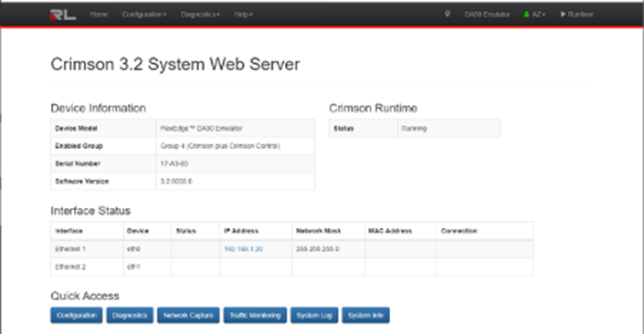This screenshot has width=644, height=334.
Task: Click the Status label under Crimson Runtime
Action: tap(363, 129)
